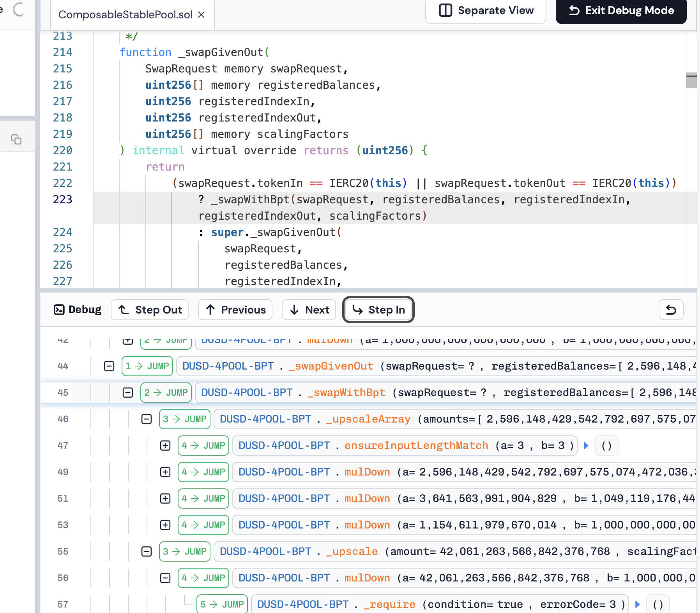Click blue arrow after _require call
Screen dimensions: 700x613
(637, 604)
